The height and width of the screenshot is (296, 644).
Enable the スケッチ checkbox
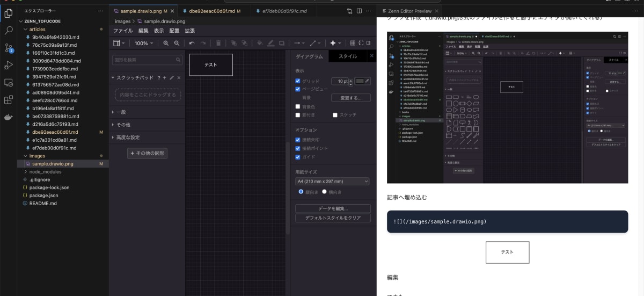click(335, 114)
